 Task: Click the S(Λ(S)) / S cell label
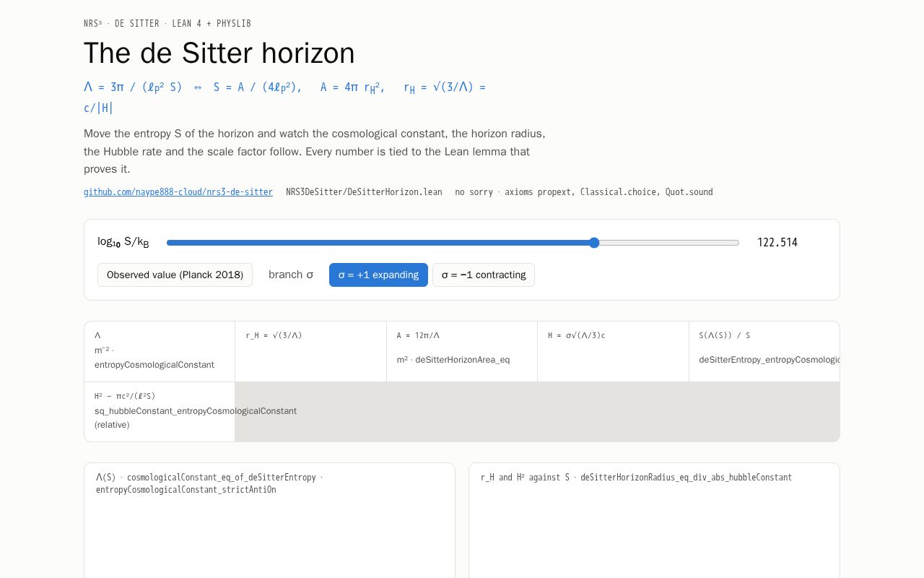pos(724,335)
